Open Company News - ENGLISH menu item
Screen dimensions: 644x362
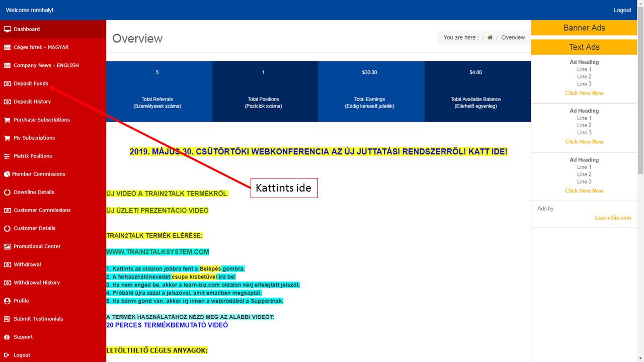pyautogui.click(x=46, y=65)
